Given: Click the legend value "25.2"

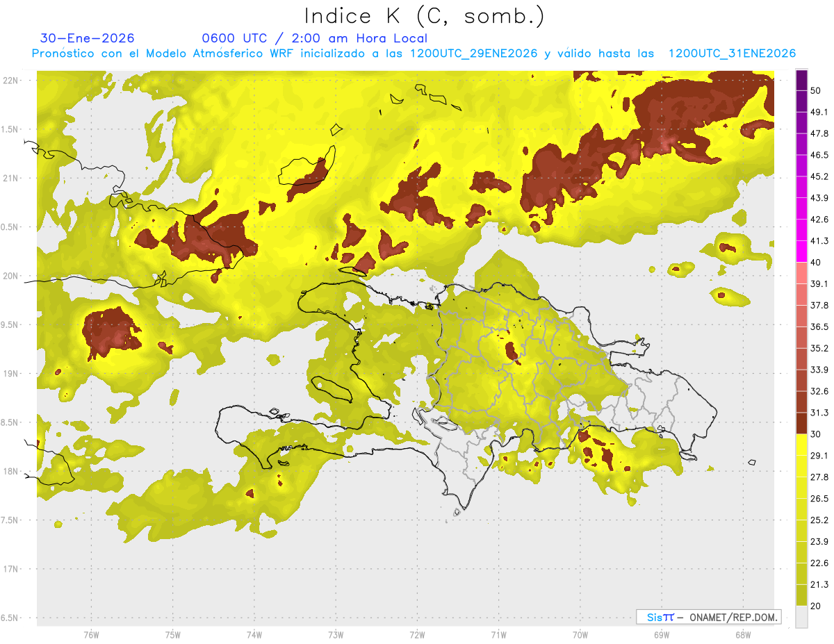Looking at the screenshot, I should tap(819, 520).
